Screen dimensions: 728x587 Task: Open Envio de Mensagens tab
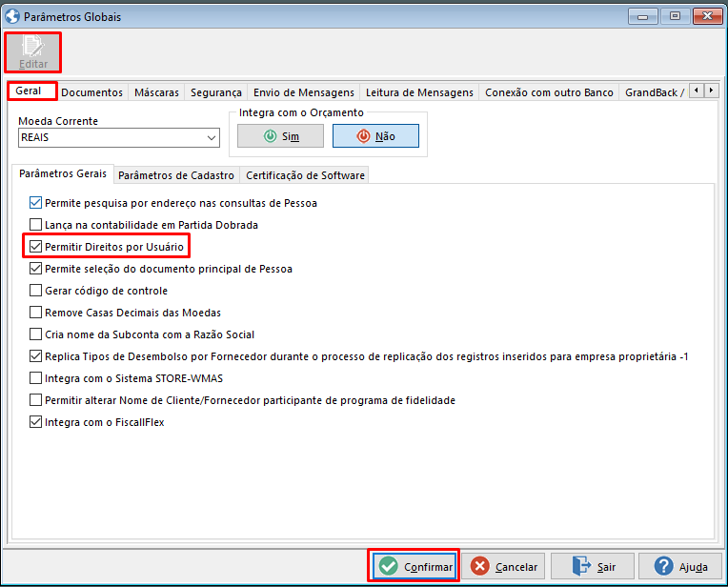pyautogui.click(x=304, y=92)
